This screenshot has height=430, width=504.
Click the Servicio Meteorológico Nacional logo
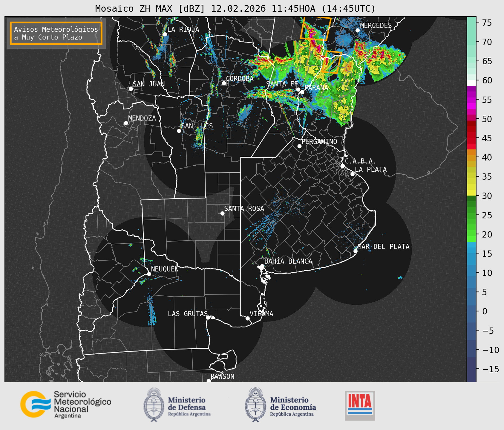[66, 404]
